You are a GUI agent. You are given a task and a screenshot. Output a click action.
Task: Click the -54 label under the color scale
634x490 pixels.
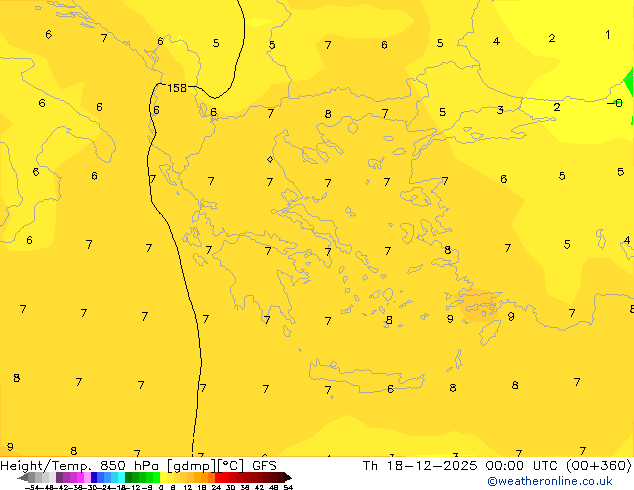pos(32,487)
